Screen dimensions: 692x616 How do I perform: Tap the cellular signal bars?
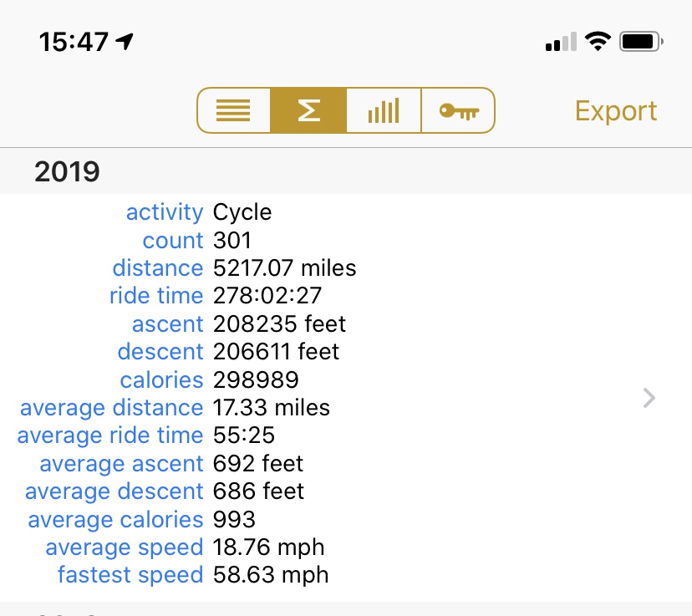coord(560,42)
